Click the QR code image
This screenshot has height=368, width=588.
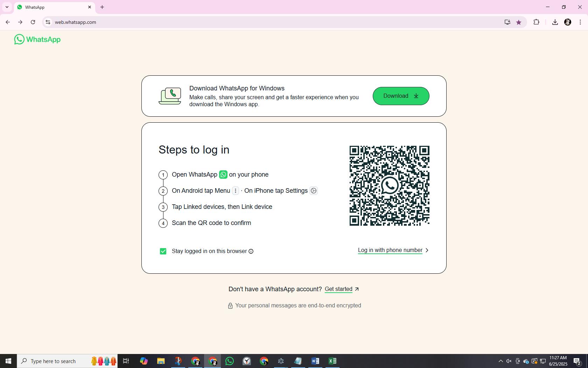tap(390, 186)
